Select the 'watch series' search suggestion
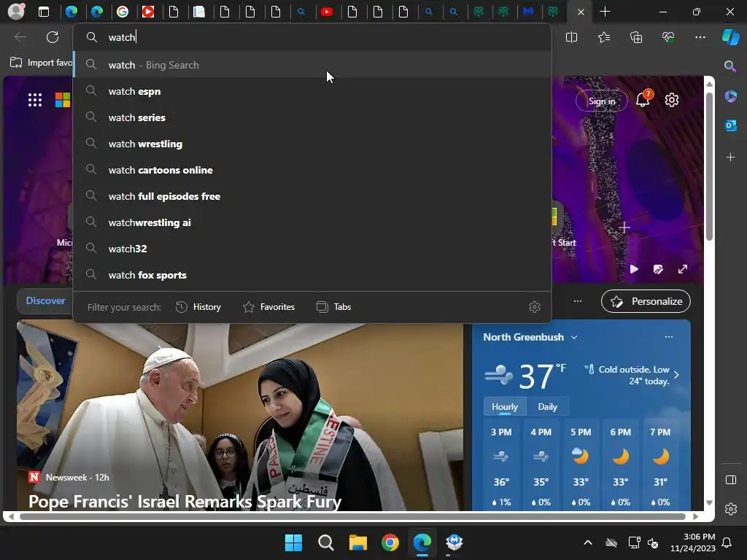Image resolution: width=747 pixels, height=560 pixels. [x=312, y=117]
